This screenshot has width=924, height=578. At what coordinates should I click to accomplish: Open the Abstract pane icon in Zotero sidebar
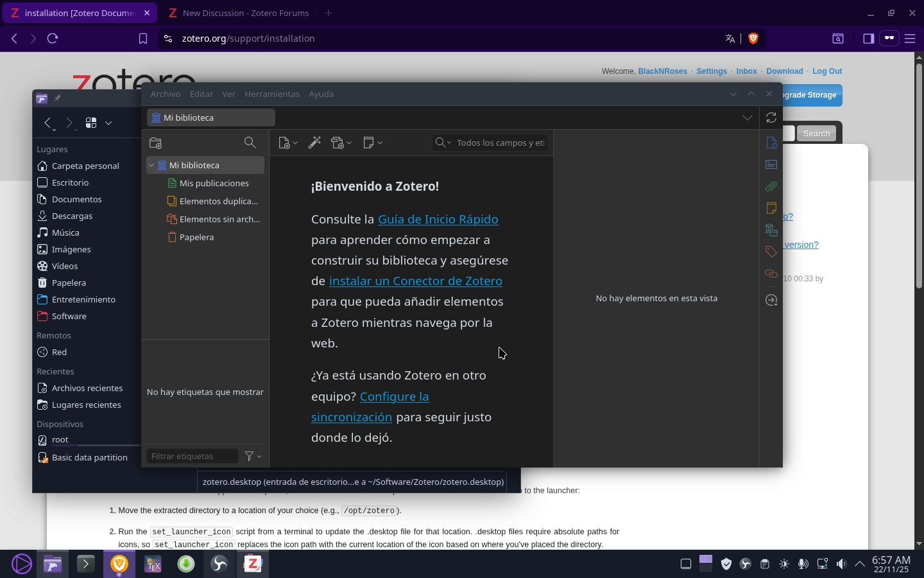[x=771, y=164]
